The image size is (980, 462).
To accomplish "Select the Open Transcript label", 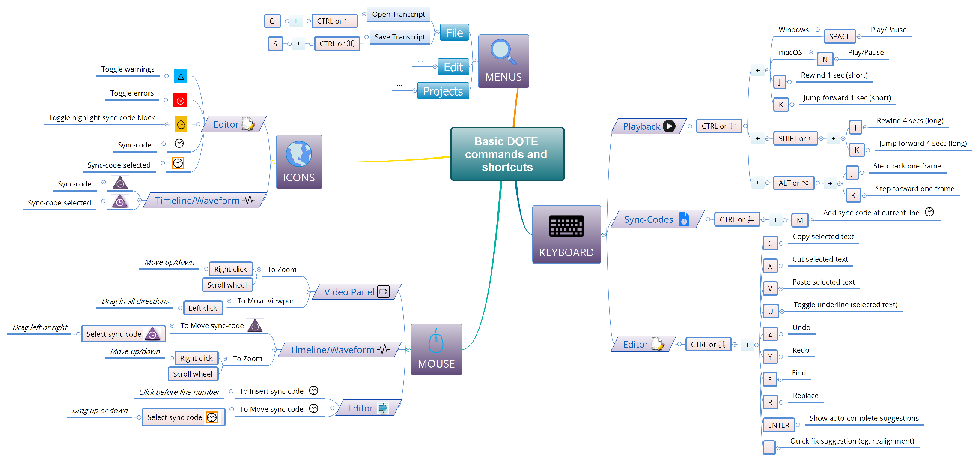I will (x=399, y=14).
